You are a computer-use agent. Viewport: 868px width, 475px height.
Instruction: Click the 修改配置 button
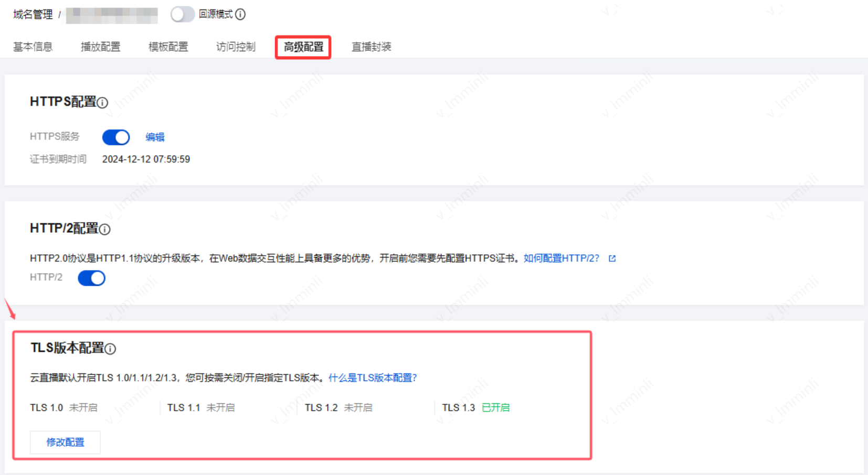pos(65,442)
